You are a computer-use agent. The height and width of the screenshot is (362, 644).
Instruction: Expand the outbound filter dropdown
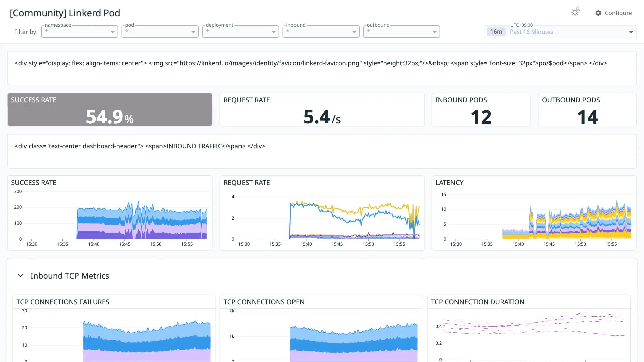401,32
